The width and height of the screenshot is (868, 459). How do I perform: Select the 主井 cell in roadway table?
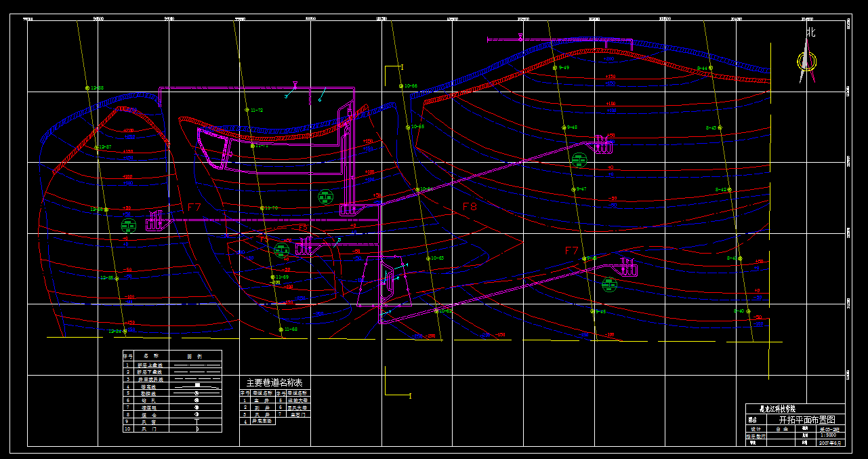click(262, 400)
